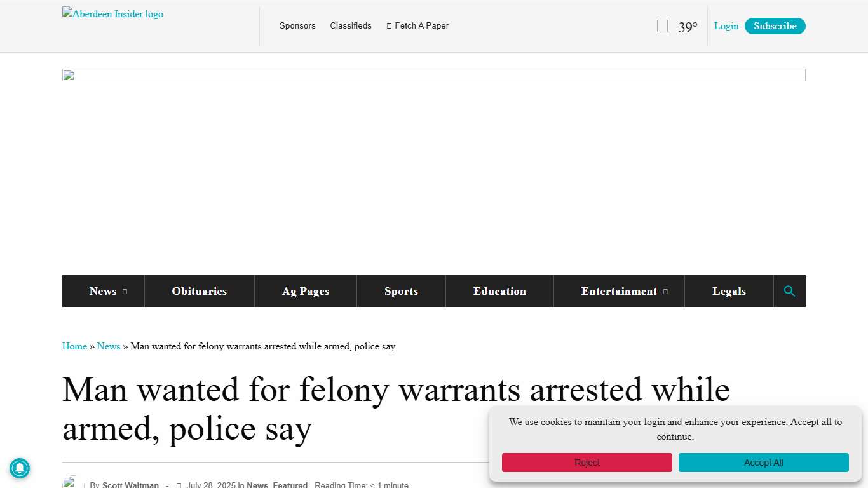Reject cookies in the consent banner
Image resolution: width=868 pixels, height=488 pixels.
[587, 463]
